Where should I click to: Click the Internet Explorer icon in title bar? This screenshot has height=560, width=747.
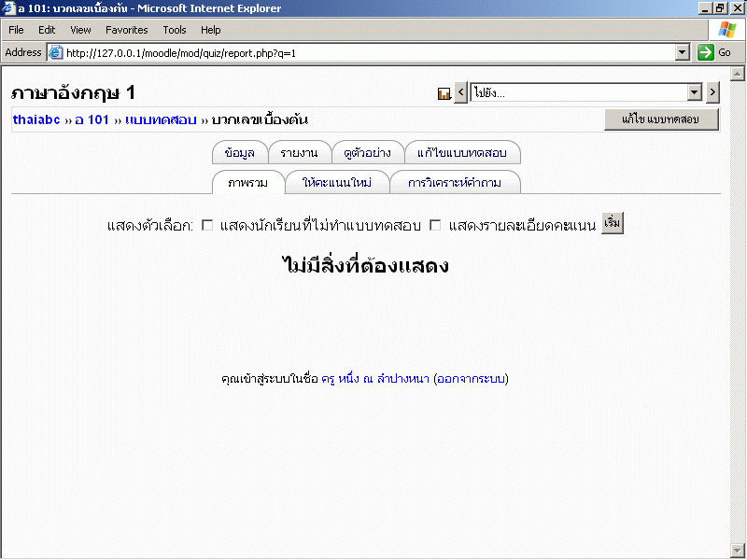click(8, 7)
